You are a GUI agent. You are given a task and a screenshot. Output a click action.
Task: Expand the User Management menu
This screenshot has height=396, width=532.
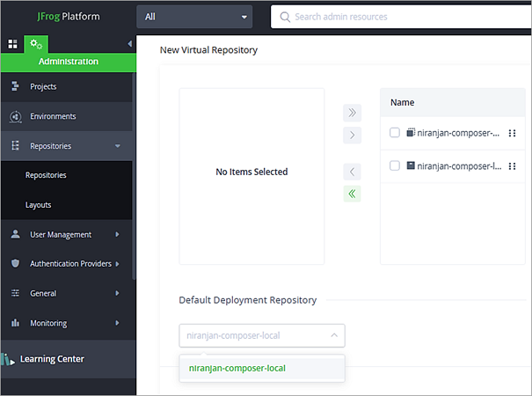(60, 234)
